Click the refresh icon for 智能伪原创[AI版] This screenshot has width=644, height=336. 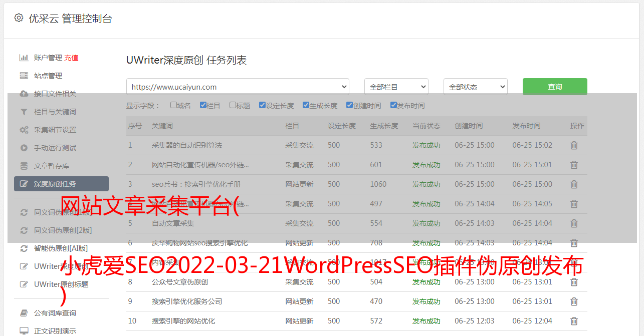coord(24,248)
